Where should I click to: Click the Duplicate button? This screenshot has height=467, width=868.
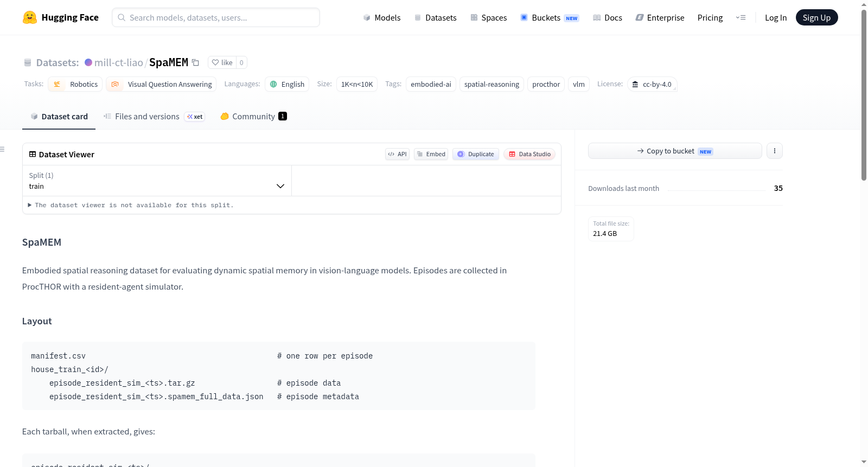476,154
